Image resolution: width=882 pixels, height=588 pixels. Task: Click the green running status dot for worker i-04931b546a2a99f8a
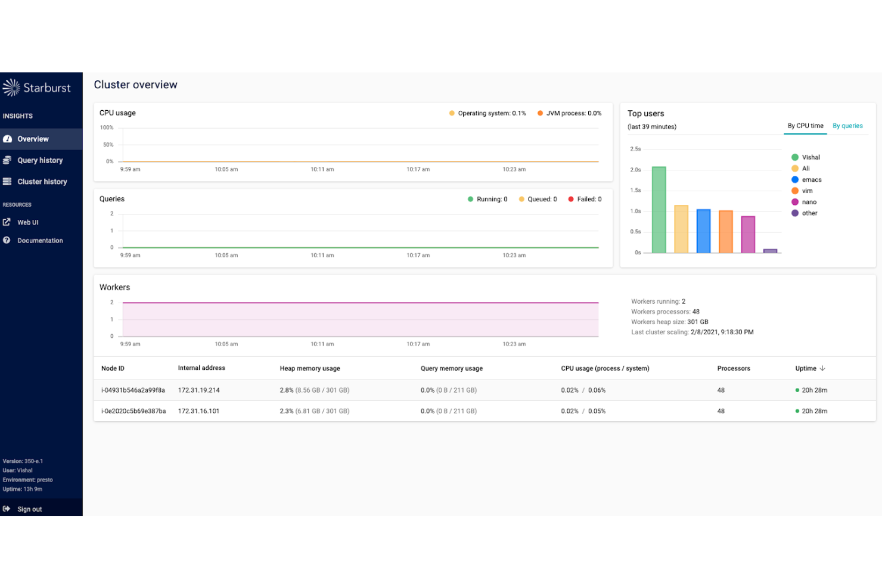(x=797, y=390)
